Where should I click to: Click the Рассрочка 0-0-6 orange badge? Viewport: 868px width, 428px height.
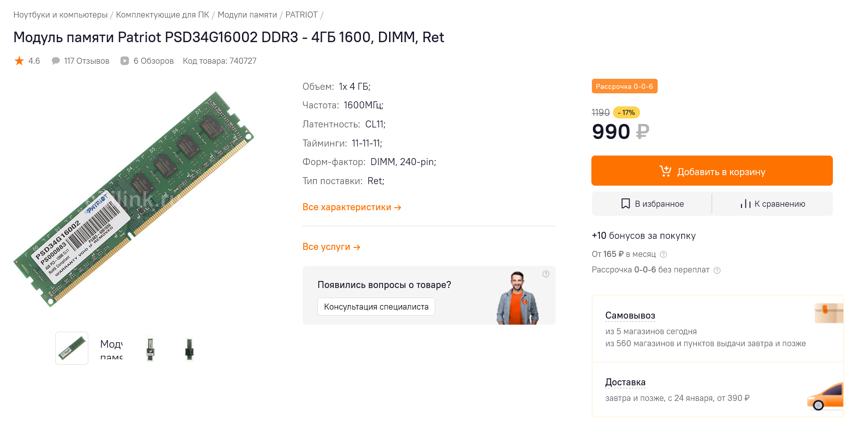pyautogui.click(x=624, y=86)
